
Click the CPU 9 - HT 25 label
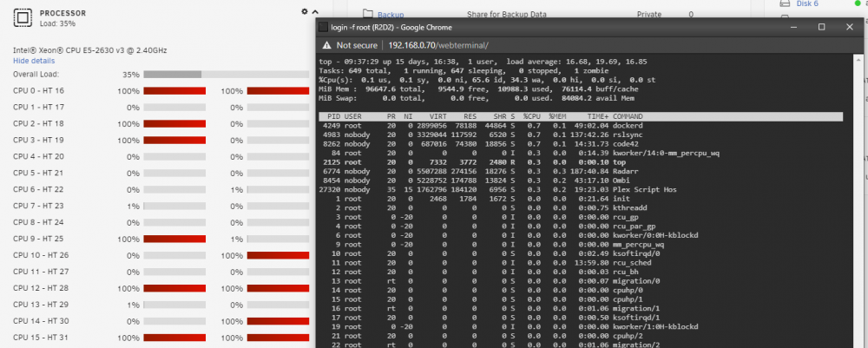tap(38, 239)
